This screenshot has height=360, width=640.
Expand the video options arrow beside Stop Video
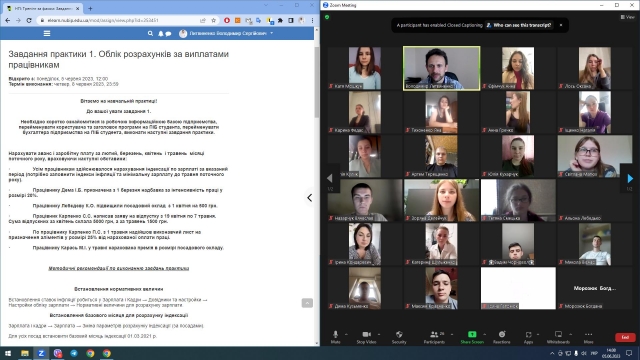point(379,334)
